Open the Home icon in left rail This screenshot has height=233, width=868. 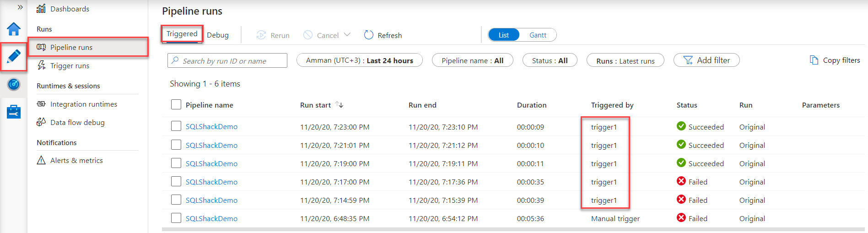pyautogui.click(x=14, y=29)
